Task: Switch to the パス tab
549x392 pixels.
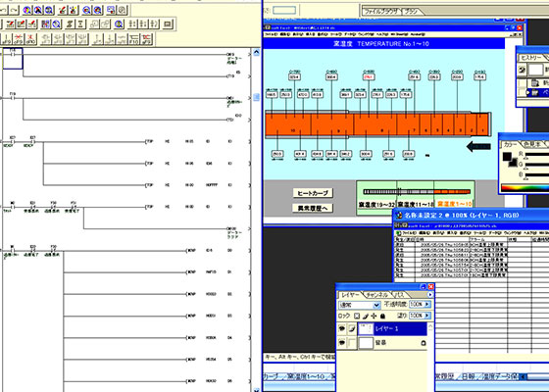Action: point(399,295)
